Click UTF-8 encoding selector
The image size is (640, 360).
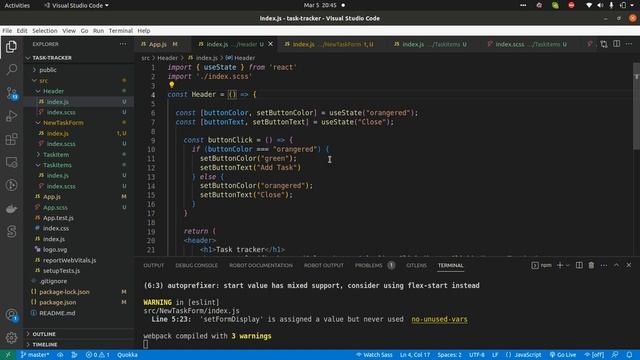pyautogui.click(x=476, y=355)
